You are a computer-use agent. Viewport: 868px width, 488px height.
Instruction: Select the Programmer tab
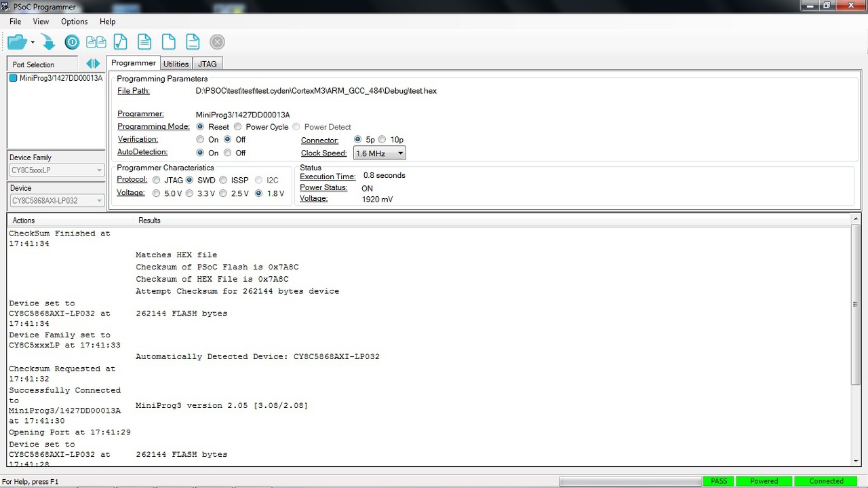click(134, 63)
